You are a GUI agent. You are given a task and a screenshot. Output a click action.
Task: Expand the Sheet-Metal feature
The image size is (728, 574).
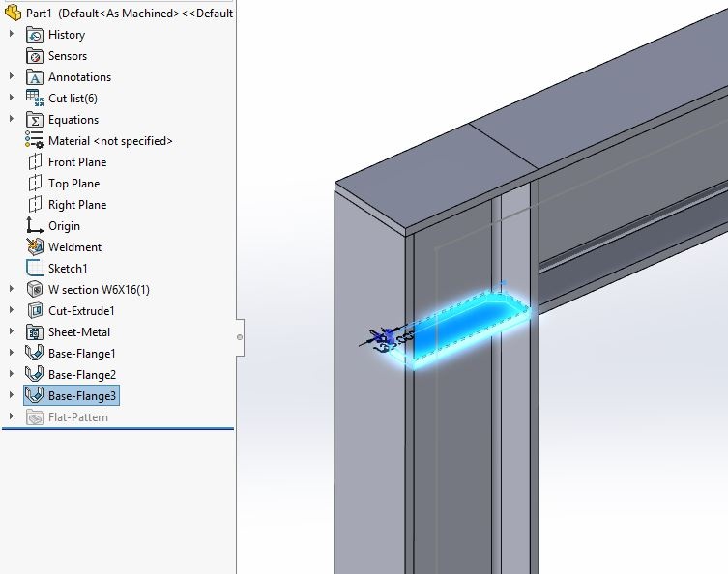pyautogui.click(x=12, y=331)
